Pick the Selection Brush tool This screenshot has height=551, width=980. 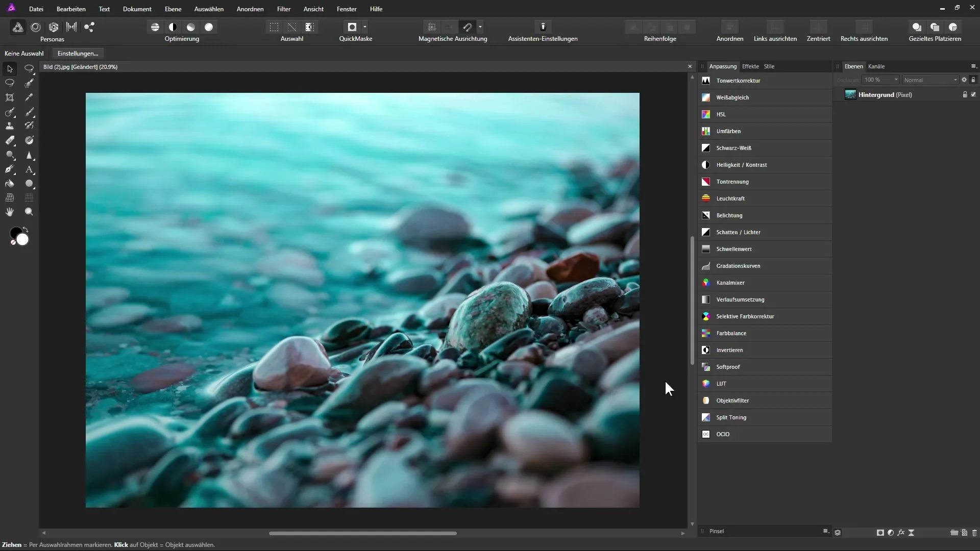point(29,83)
